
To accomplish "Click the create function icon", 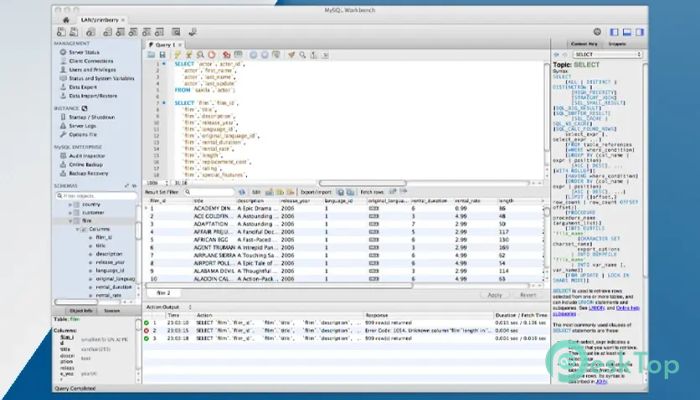I will [x=159, y=32].
